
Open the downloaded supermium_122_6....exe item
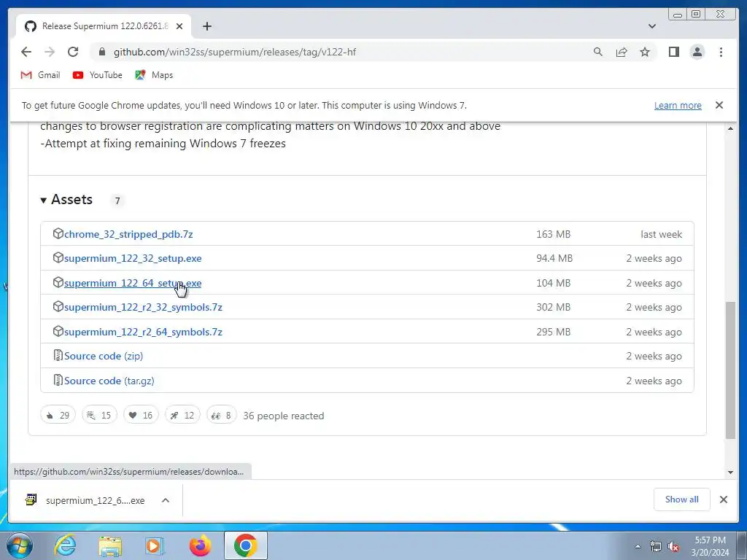click(x=86, y=500)
